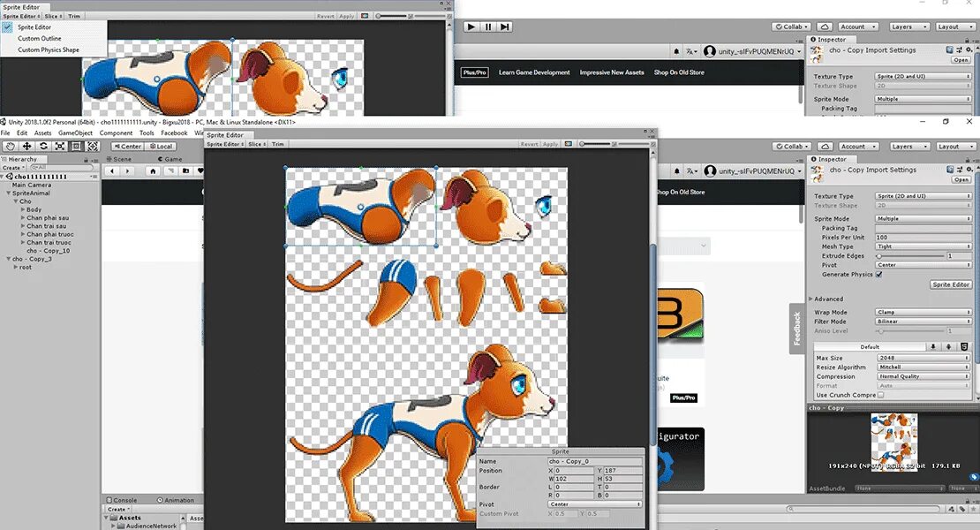
Task: Select the Rect tool in Unity toolbar
Action: click(76, 147)
